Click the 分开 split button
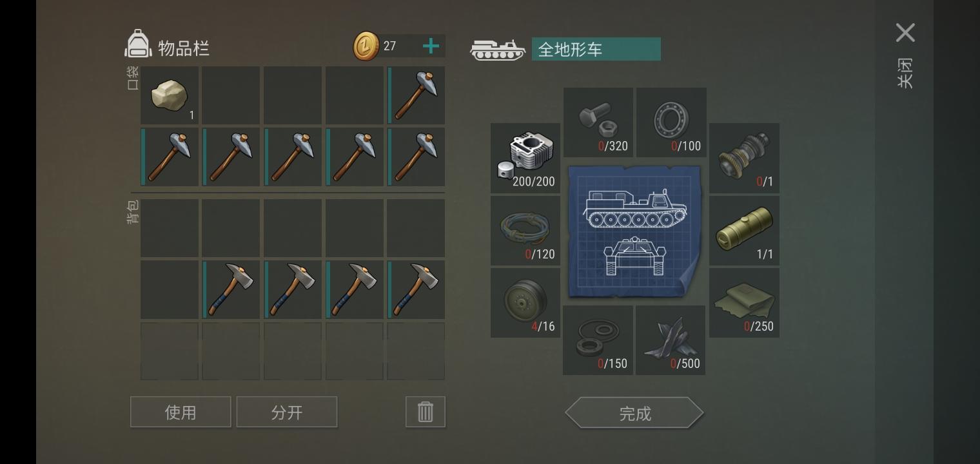This screenshot has width=980, height=464. (x=287, y=412)
